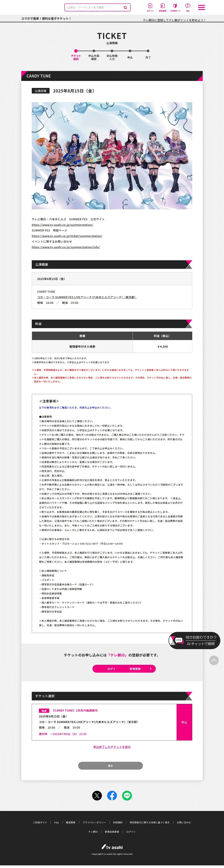
Task: Open footer 推奨環境 link
Action: coord(70,822)
